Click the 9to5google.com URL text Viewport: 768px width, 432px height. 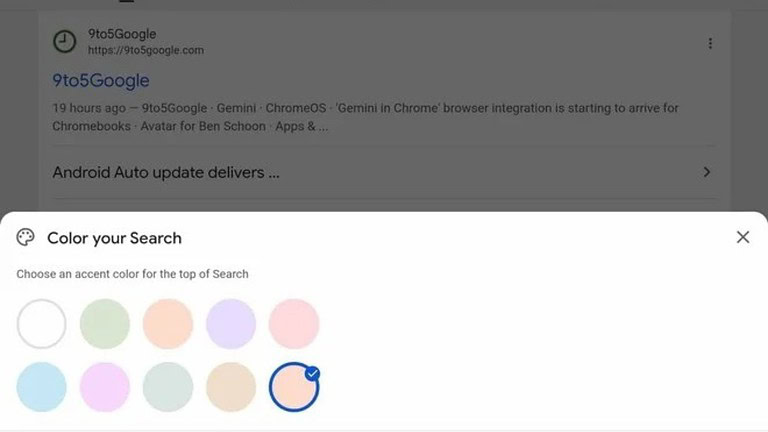(146, 50)
